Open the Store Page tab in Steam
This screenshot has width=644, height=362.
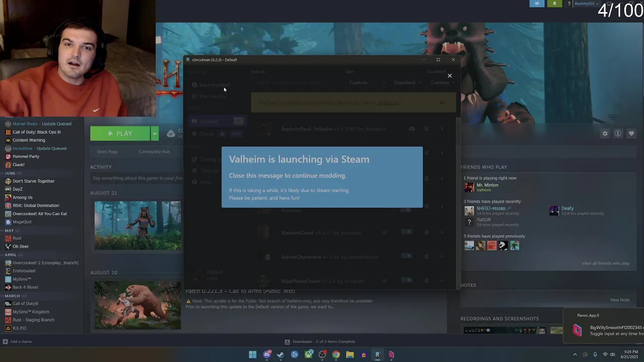point(107,151)
